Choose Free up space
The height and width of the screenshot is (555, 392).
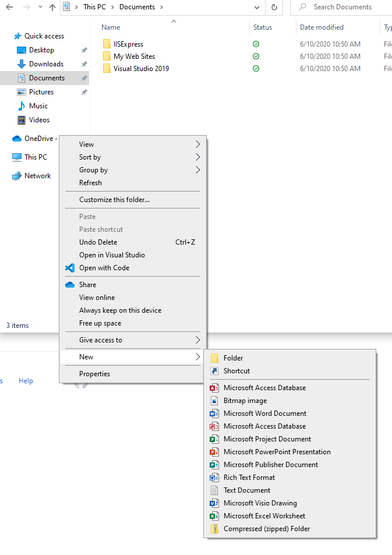pyautogui.click(x=133, y=323)
